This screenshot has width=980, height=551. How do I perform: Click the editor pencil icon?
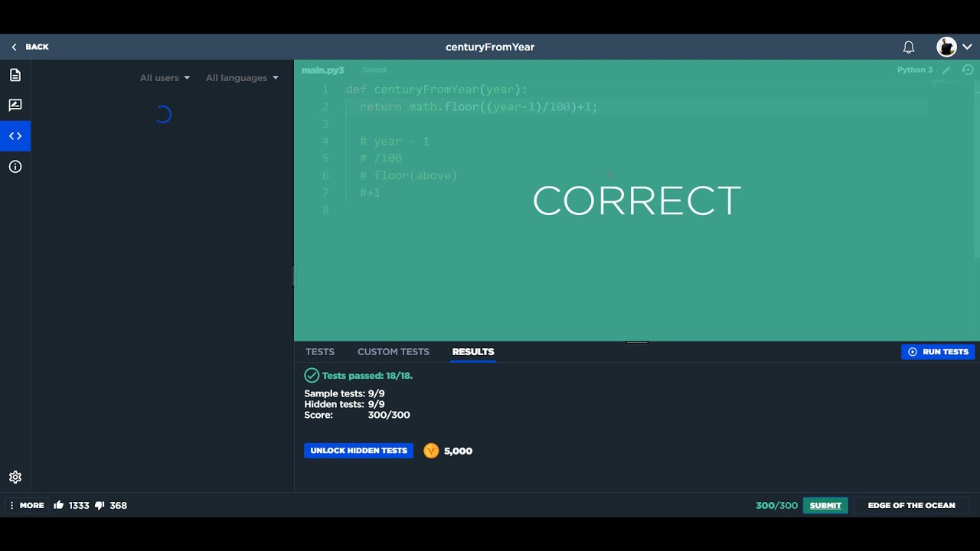click(946, 70)
